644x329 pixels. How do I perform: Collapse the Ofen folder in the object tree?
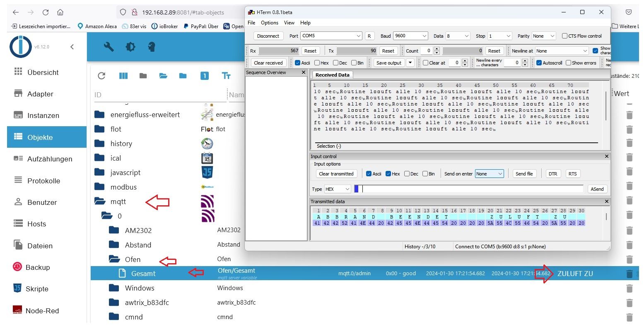click(x=114, y=259)
